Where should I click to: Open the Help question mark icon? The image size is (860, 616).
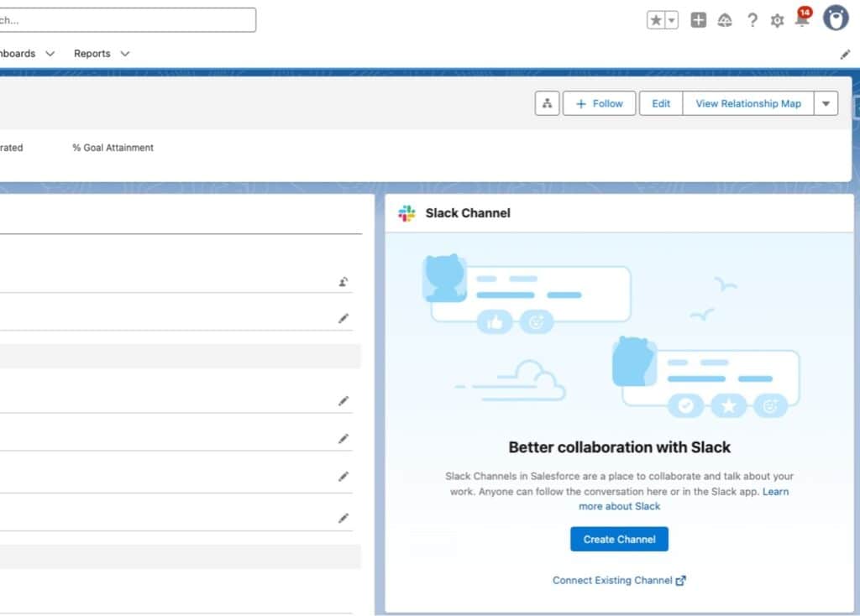[x=752, y=19]
